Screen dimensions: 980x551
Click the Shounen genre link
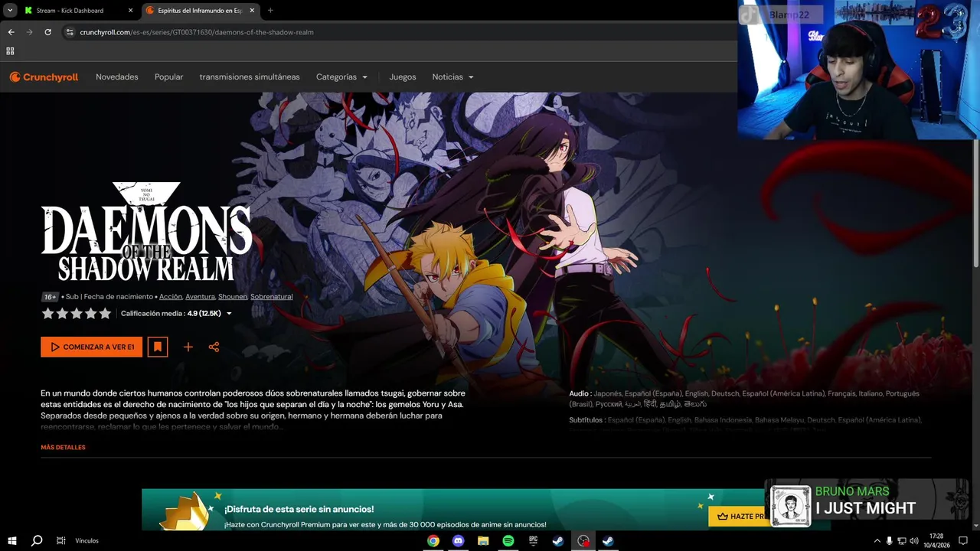pos(233,297)
